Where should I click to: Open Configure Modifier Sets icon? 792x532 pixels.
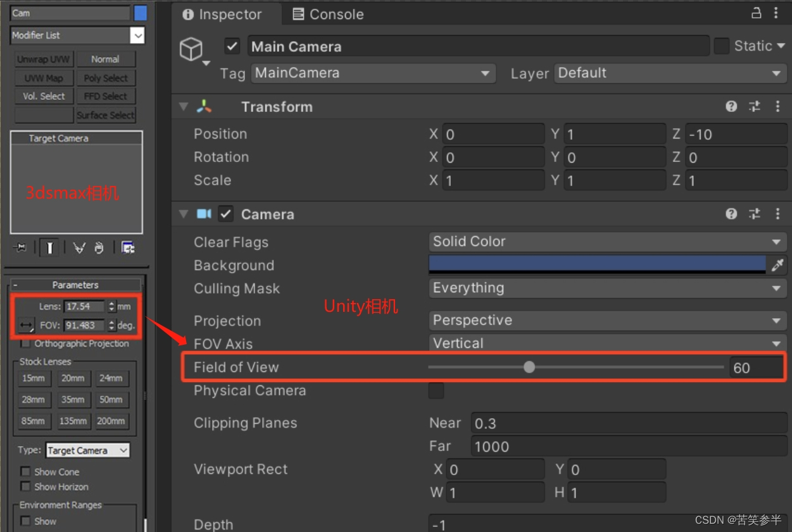point(128,248)
